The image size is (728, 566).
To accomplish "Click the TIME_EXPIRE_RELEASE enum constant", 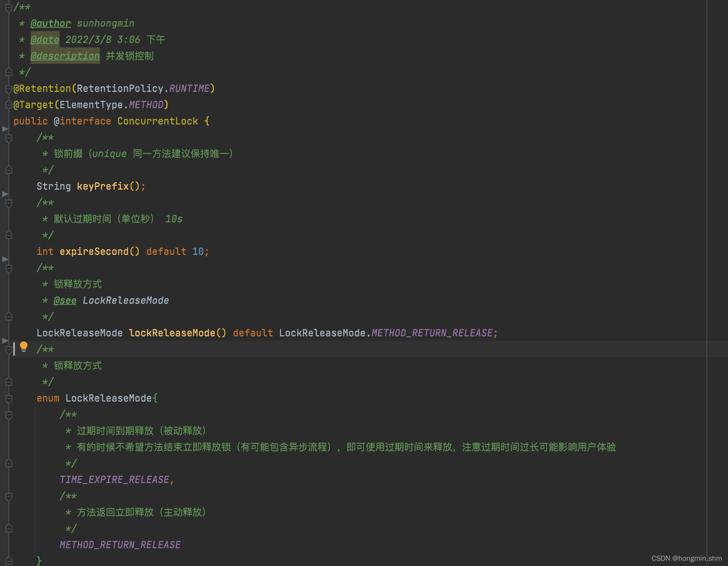I will pyautogui.click(x=114, y=480).
